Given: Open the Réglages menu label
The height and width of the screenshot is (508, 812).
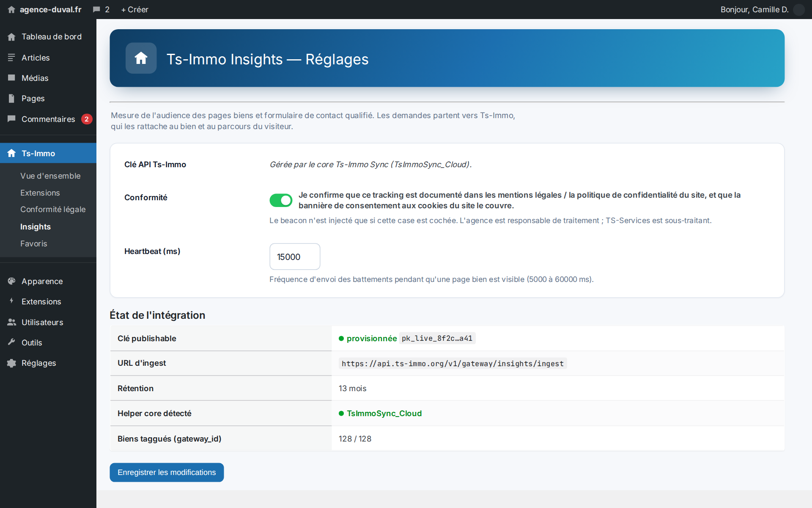Looking at the screenshot, I should click(x=39, y=363).
